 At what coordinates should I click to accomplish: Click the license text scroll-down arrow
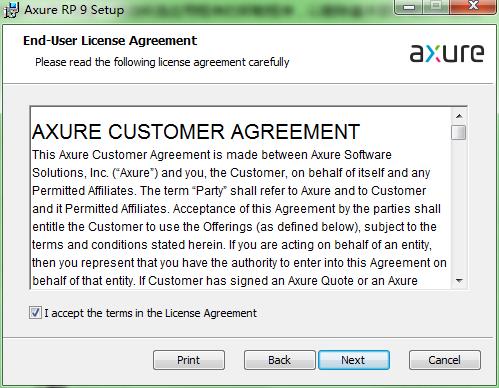459,281
